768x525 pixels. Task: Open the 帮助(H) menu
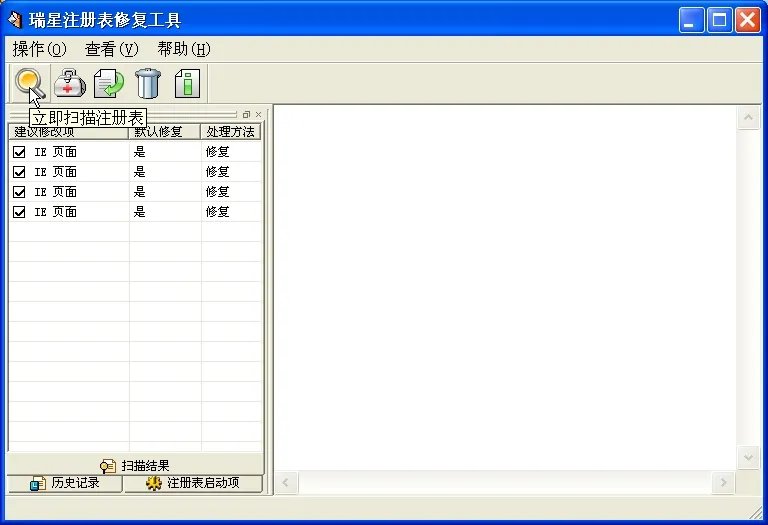184,49
